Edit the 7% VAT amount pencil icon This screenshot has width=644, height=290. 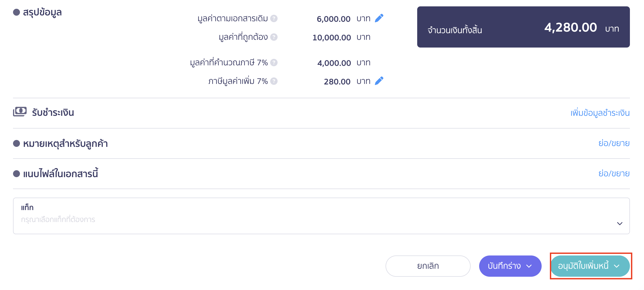click(379, 81)
